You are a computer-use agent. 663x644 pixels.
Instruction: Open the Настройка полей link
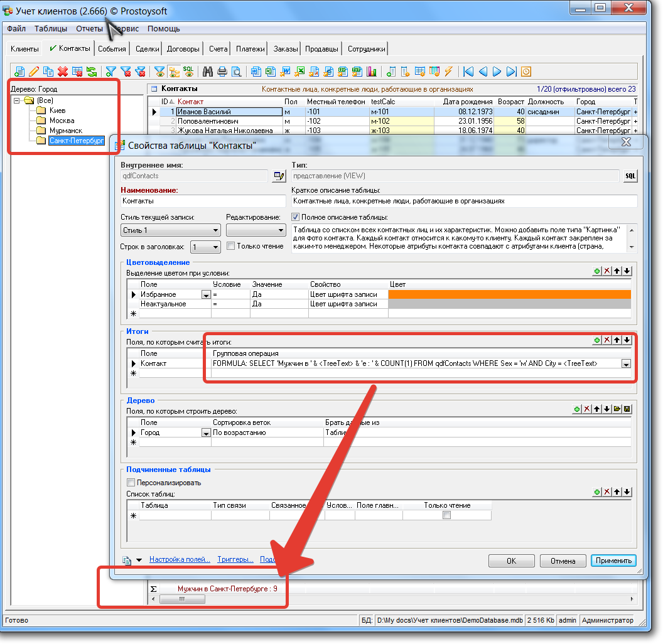tap(180, 559)
